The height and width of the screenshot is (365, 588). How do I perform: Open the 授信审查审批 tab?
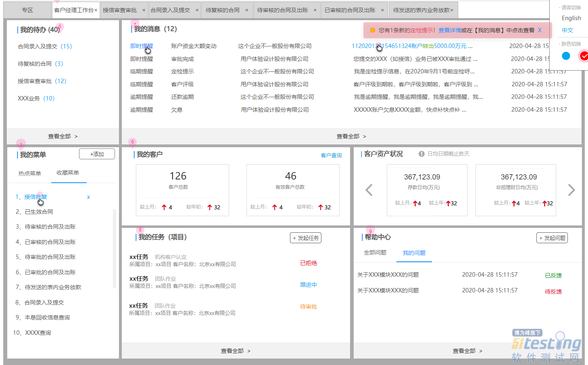pyautogui.click(x=120, y=10)
